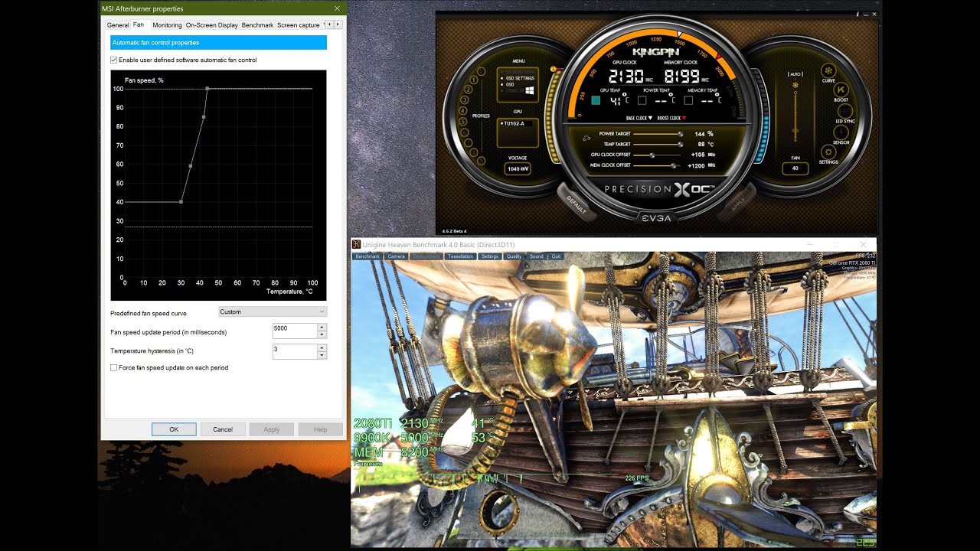Click the Boost Clock red triangle marker
Viewport: 980px width, 551px height.
click(x=684, y=118)
